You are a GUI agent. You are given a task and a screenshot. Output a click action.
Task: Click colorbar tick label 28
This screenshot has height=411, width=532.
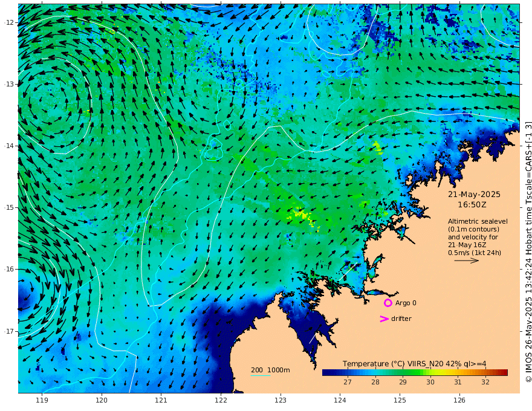[375, 382]
